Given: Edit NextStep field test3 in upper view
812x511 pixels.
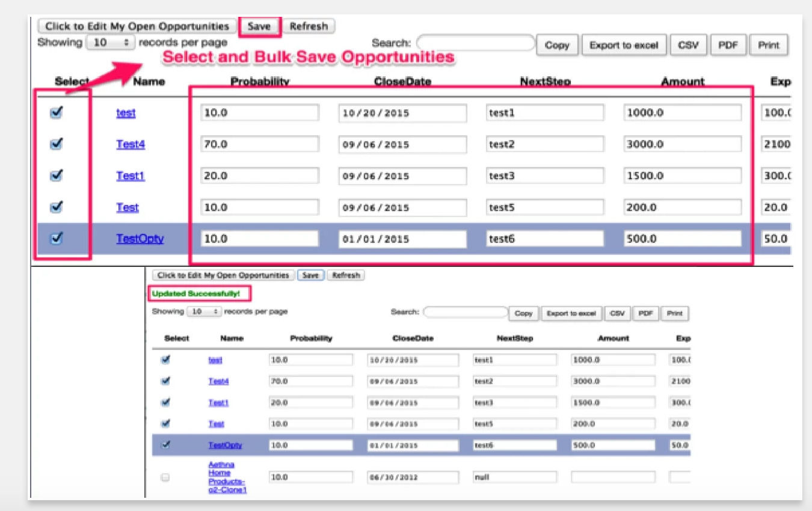Looking at the screenshot, I should (545, 176).
